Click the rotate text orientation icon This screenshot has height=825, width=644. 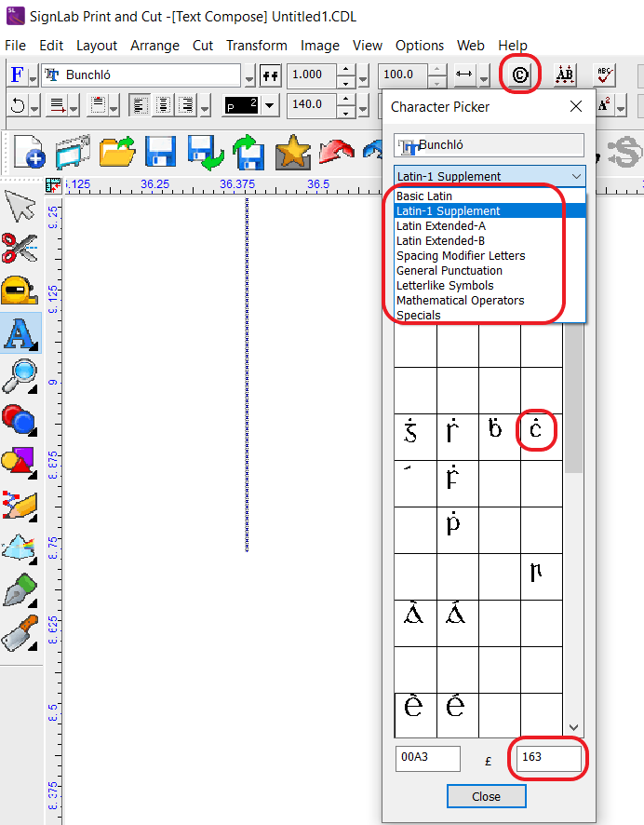coord(18,105)
